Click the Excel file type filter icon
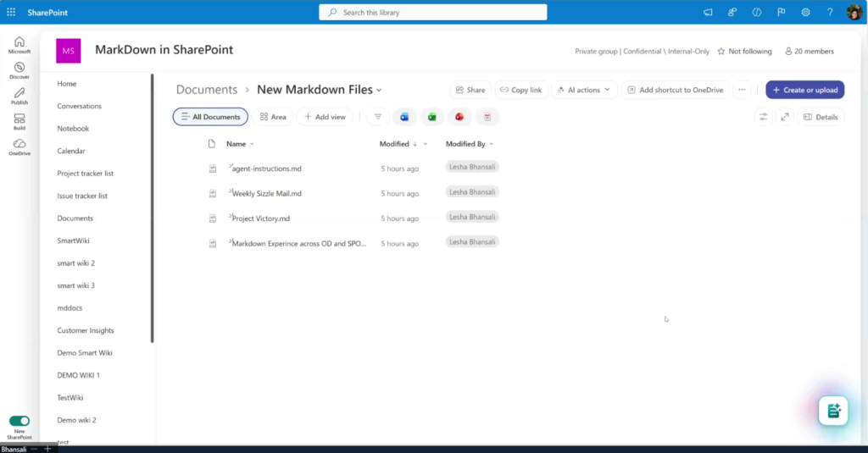 431,117
